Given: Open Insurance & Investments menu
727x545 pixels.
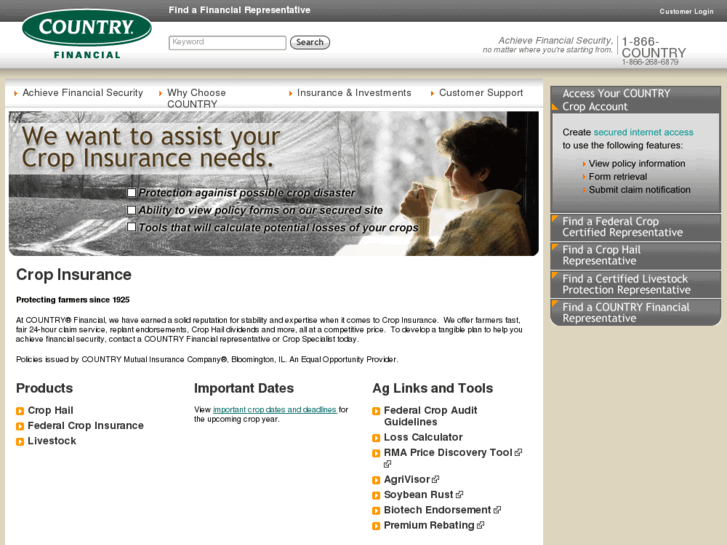Looking at the screenshot, I should click(354, 93).
